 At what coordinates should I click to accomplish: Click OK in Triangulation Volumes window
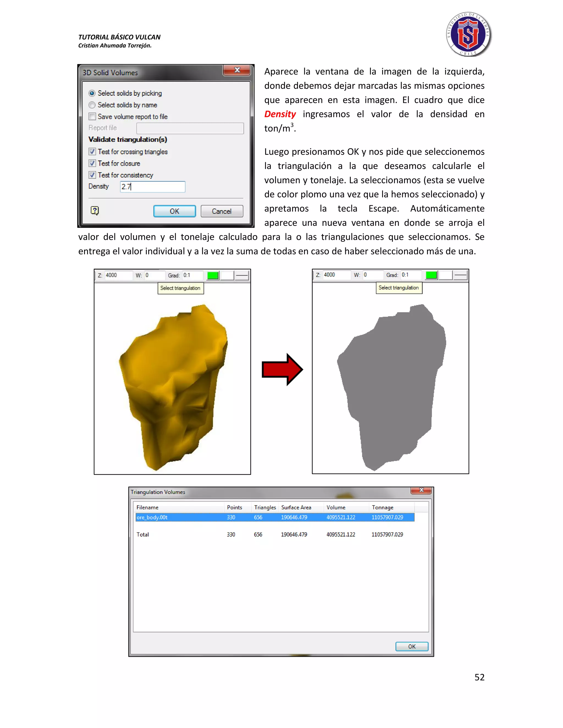[412, 646]
